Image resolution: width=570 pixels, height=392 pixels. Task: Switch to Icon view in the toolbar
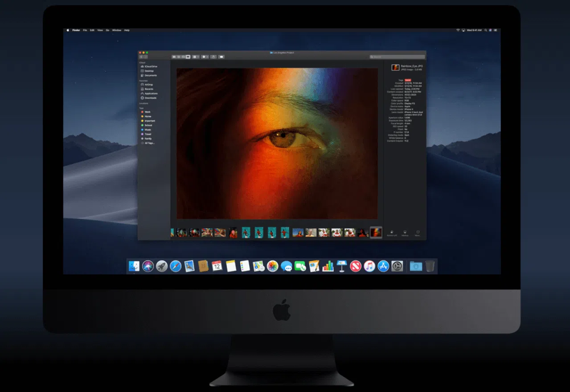click(175, 57)
